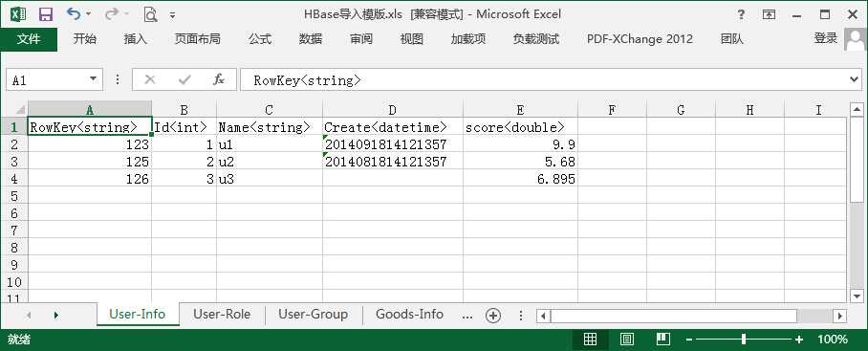The height and width of the screenshot is (351, 868).
Task: Show more sheets with the ellipsis
Action: (x=467, y=317)
